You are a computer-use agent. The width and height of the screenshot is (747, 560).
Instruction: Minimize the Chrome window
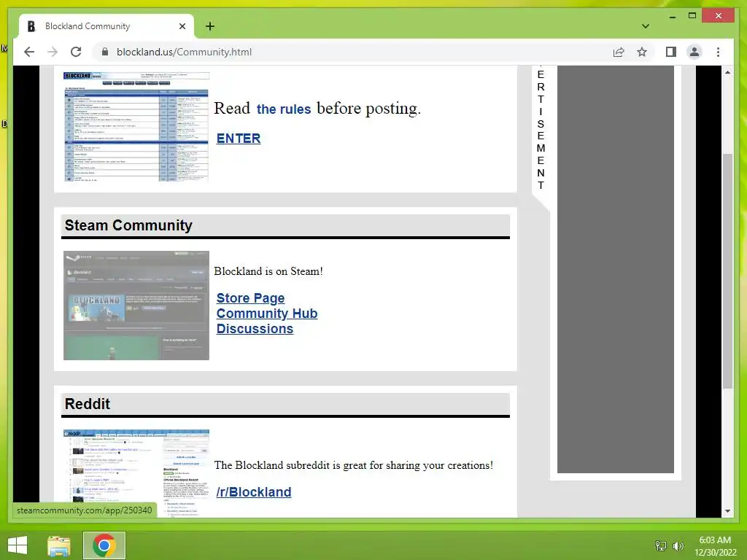coord(672,16)
